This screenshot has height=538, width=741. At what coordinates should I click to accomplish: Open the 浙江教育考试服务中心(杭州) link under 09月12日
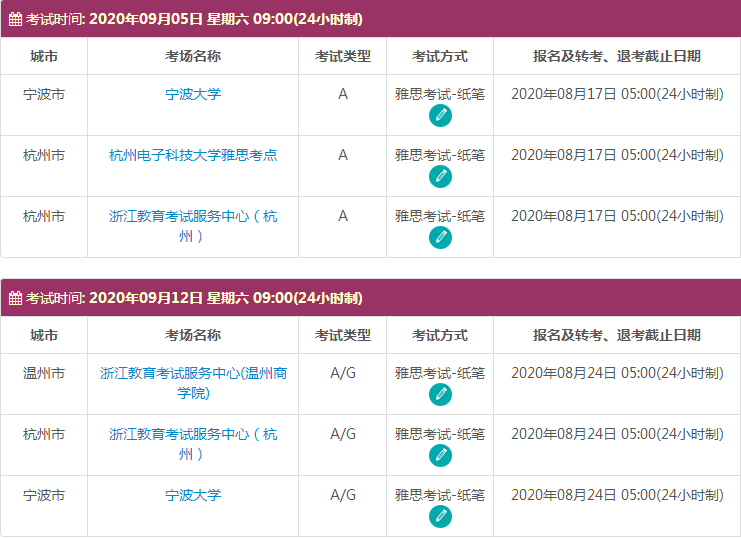pos(193,444)
